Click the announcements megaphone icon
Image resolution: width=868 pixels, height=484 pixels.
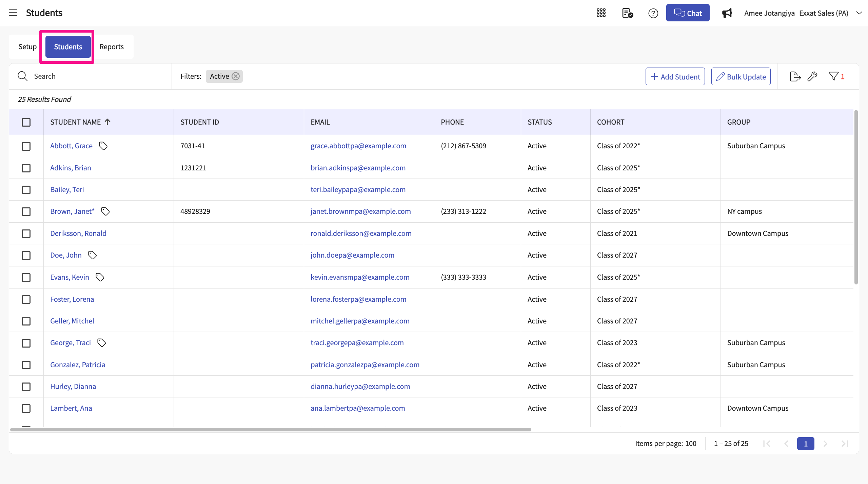point(727,13)
